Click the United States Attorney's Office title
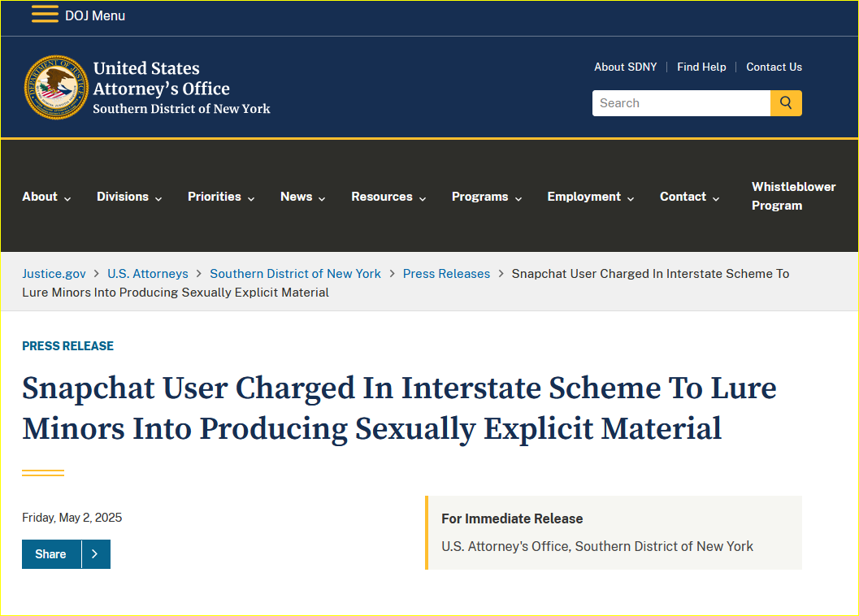Screen dimensions: 859x616 click(181, 87)
